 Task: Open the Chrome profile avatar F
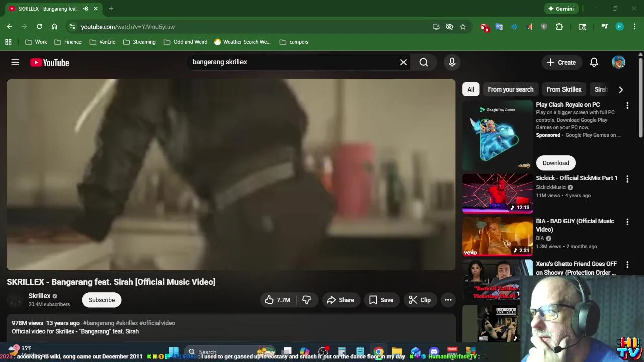(620, 27)
